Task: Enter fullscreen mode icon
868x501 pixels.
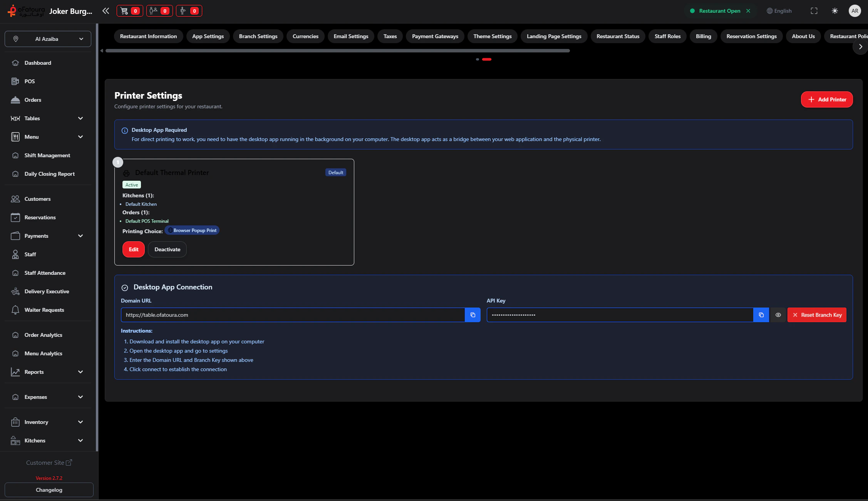Action: point(814,11)
